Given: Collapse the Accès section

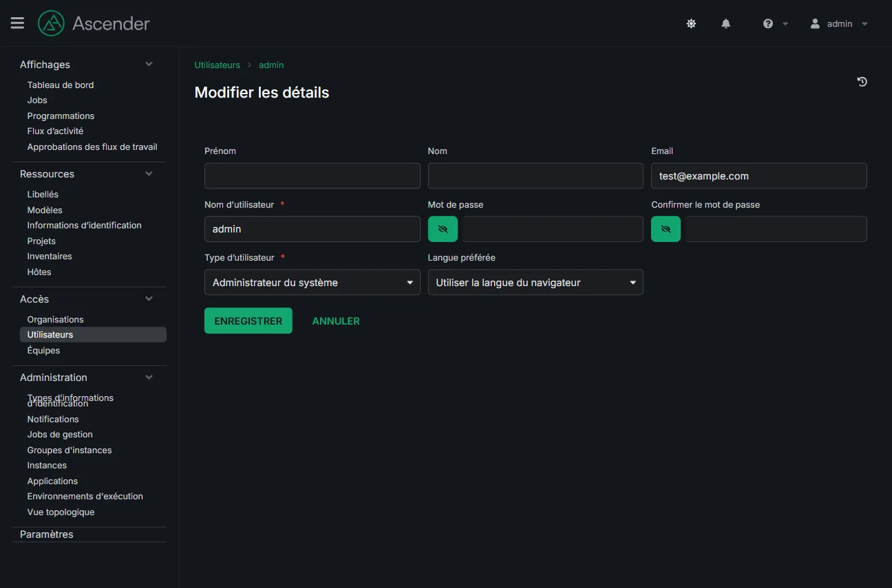Looking at the screenshot, I should pyautogui.click(x=149, y=298).
